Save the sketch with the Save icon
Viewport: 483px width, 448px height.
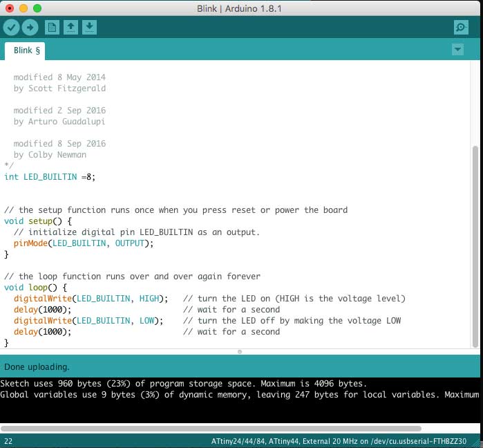click(x=90, y=28)
